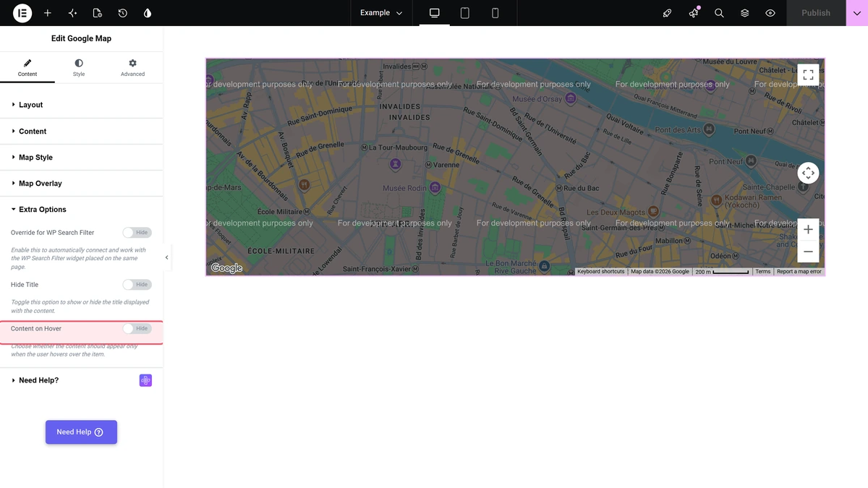
Task: Open the Example document dropdown
Action: [381, 13]
